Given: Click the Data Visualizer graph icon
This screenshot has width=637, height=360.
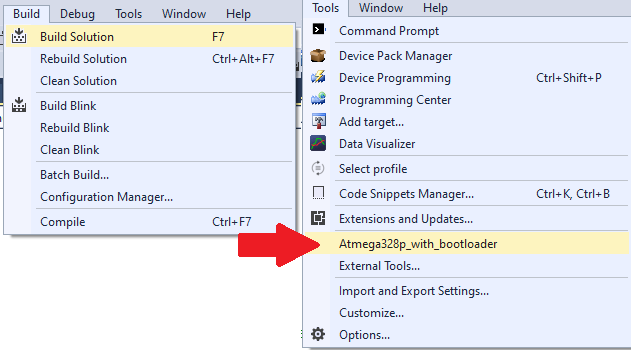Looking at the screenshot, I should (318, 143).
